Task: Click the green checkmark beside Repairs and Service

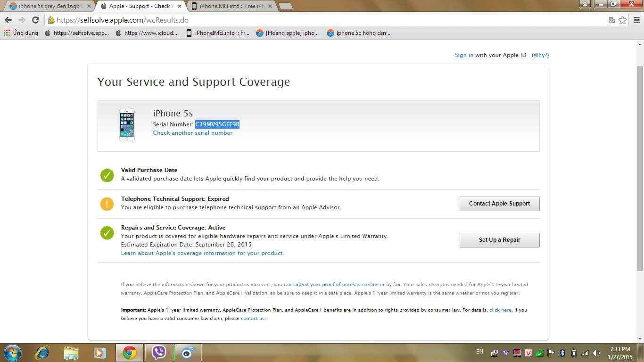Action: 107,233
